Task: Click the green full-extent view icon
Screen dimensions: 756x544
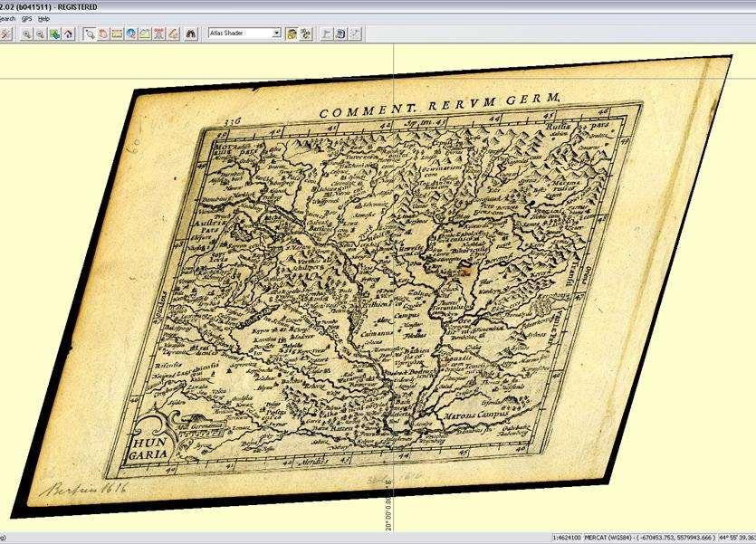Action: coord(54,33)
